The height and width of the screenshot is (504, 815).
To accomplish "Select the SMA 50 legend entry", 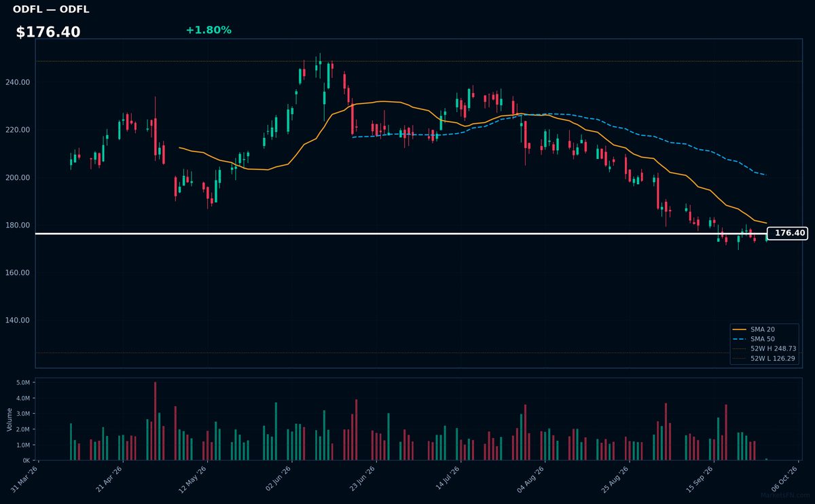I will (x=764, y=339).
